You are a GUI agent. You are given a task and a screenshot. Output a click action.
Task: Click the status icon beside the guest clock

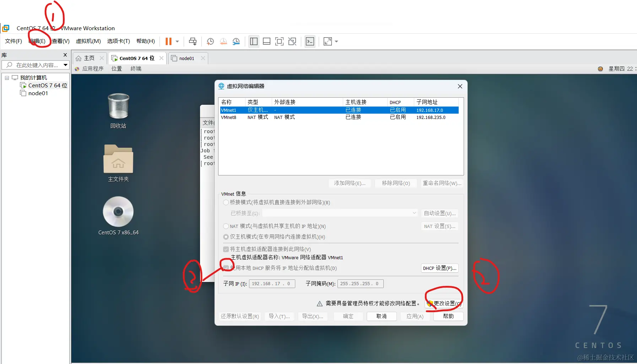coord(600,69)
